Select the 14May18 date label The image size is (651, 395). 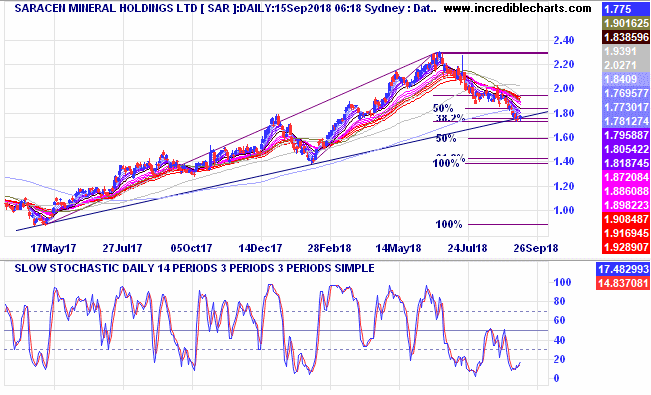pos(398,248)
